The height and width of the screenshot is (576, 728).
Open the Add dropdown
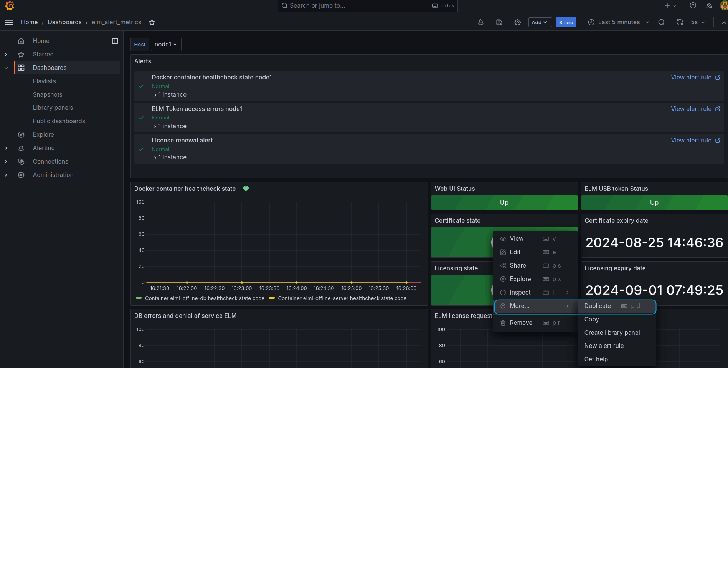click(540, 22)
